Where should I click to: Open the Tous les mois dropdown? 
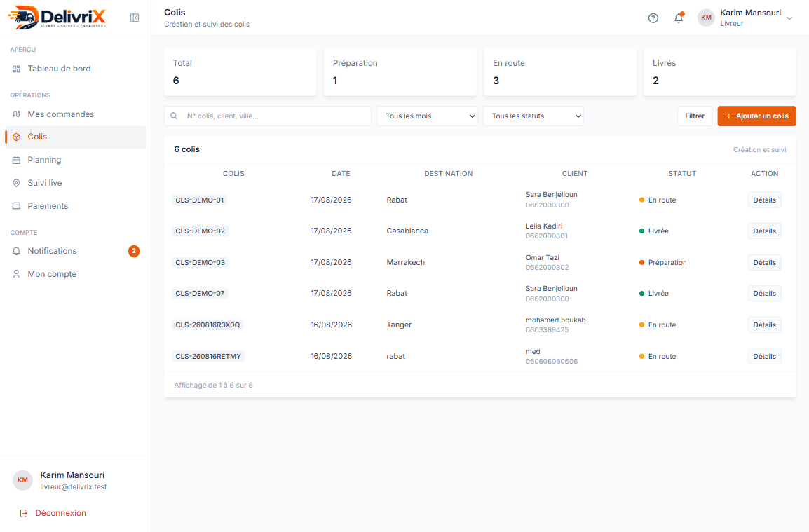click(427, 116)
